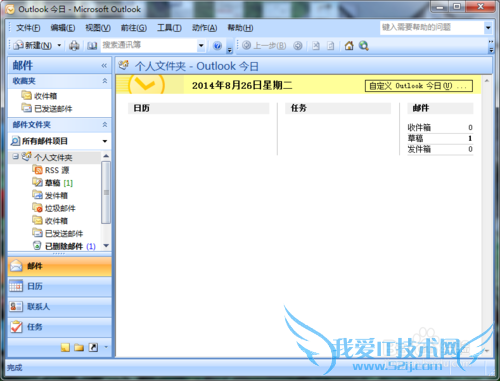
Task: Click toolbar options arrow after Help icon
Action: click(229, 47)
